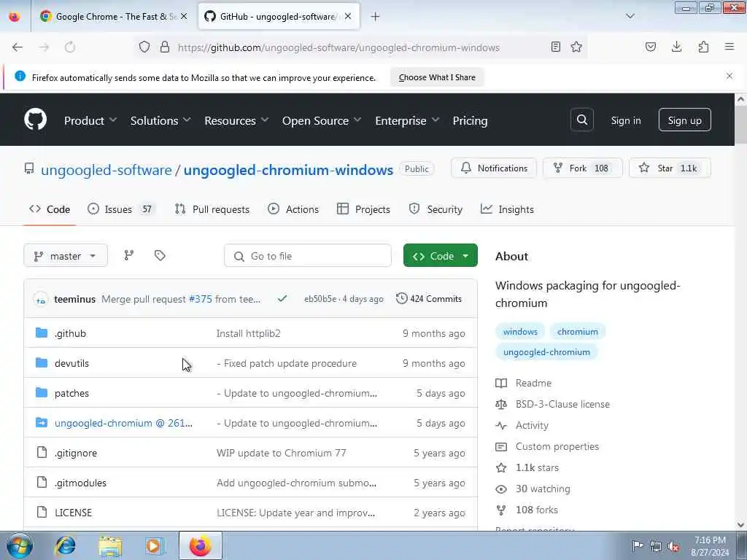
Task: Click the tags icon beside branches
Action: pos(160,256)
